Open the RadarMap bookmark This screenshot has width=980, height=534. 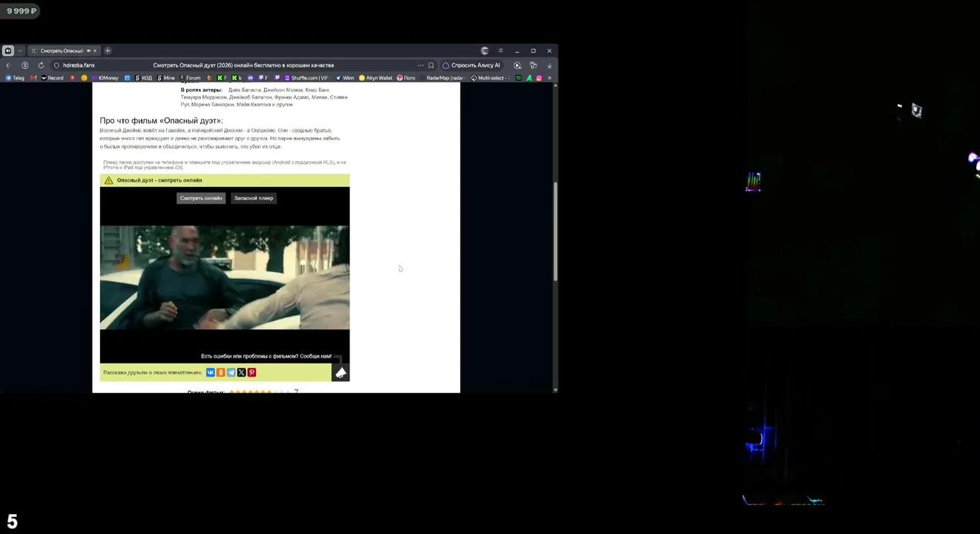click(442, 78)
